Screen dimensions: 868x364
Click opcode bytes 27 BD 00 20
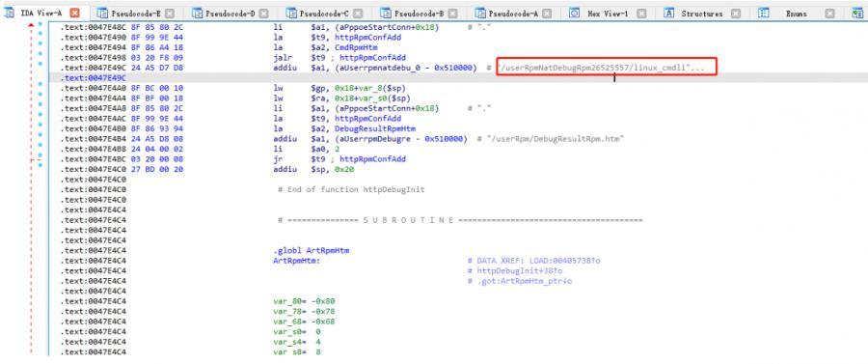(156, 169)
